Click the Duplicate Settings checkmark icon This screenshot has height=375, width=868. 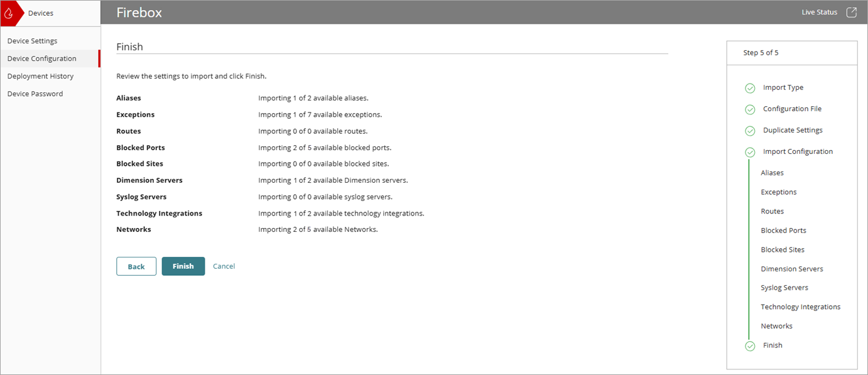750,131
